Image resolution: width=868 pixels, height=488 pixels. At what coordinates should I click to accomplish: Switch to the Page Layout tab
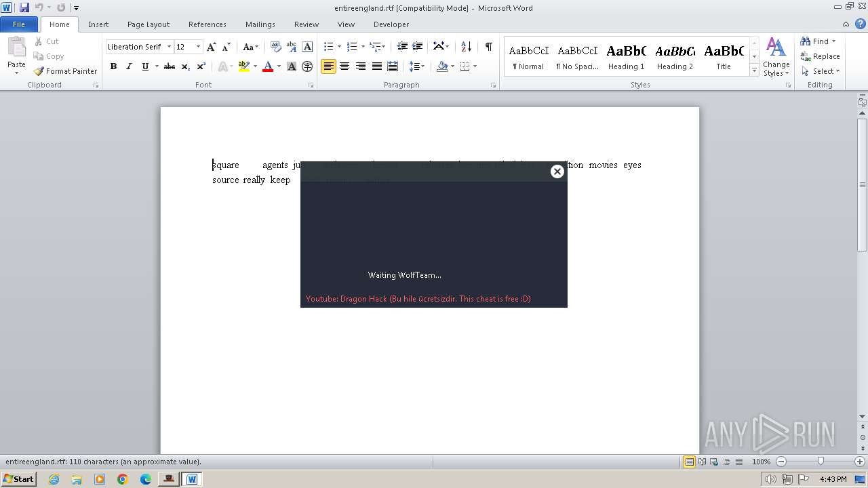click(x=149, y=24)
